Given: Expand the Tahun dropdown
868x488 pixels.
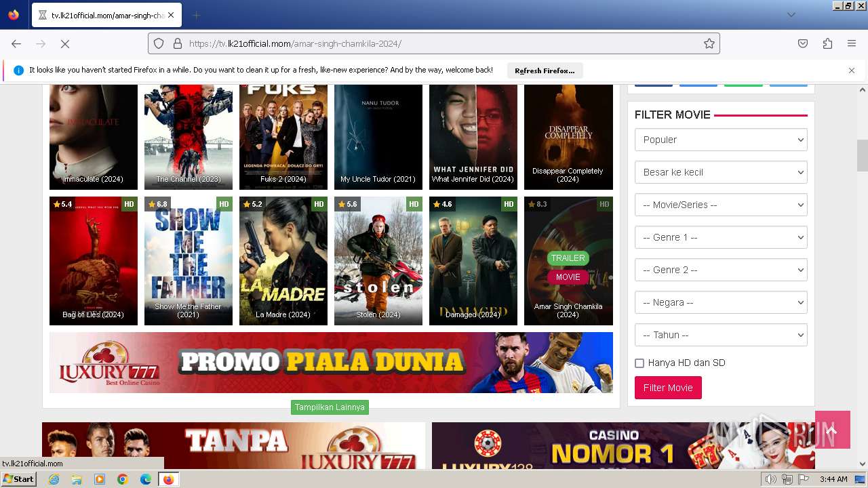Looking at the screenshot, I should pyautogui.click(x=721, y=335).
